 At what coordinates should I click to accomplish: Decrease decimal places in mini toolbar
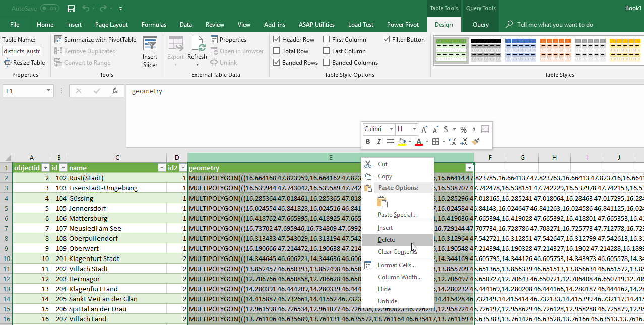point(464,142)
